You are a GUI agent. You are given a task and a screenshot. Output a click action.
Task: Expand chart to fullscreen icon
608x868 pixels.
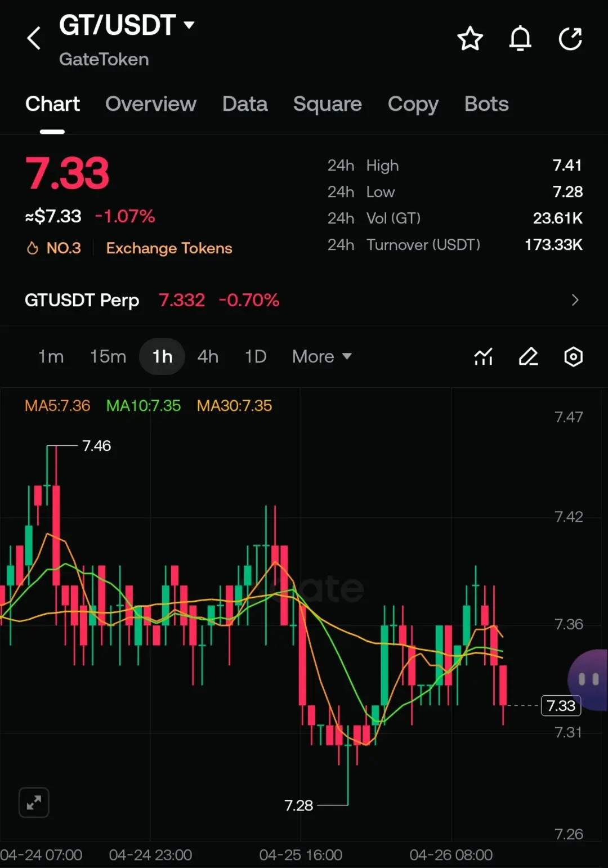coord(34,802)
